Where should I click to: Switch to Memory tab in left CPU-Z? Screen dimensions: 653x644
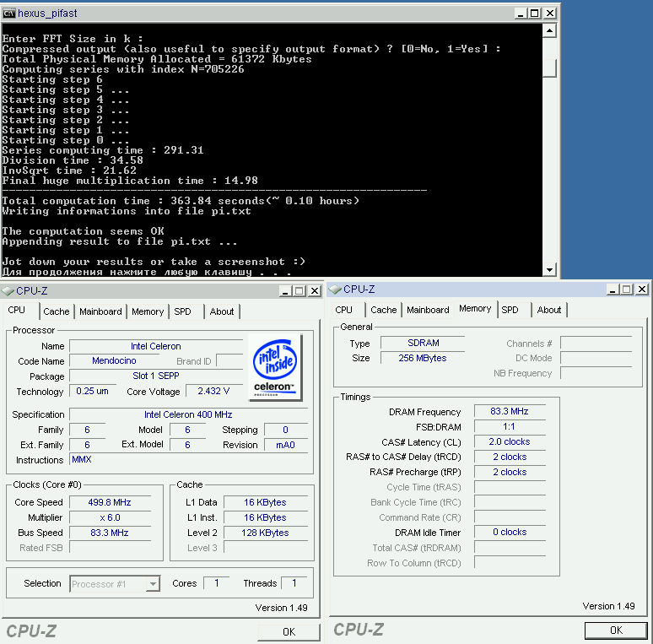click(148, 311)
